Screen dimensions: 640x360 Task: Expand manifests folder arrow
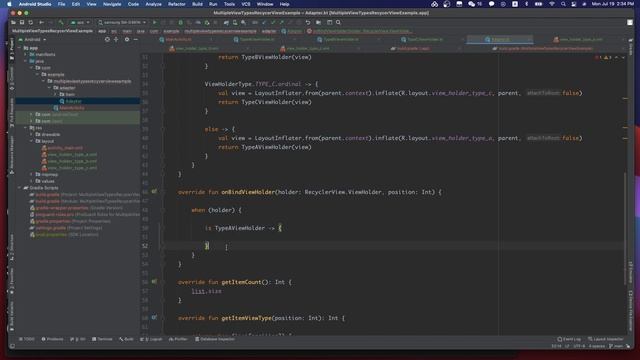click(26, 54)
